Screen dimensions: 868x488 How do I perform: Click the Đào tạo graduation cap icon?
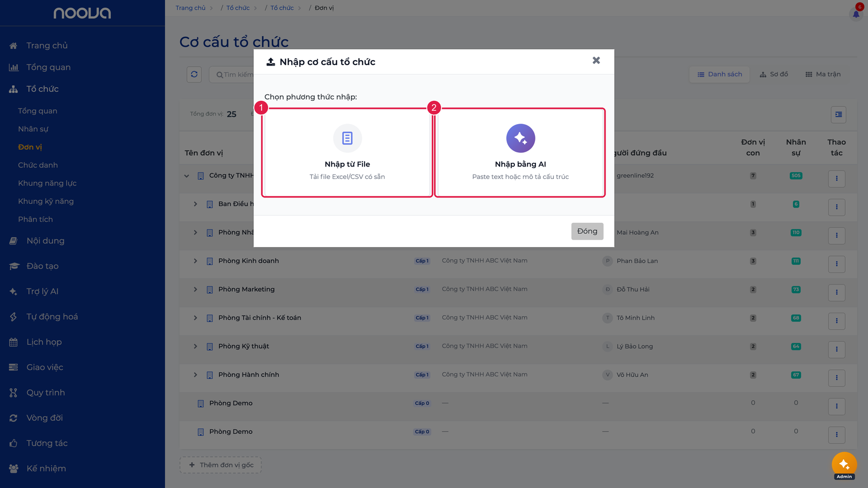tap(14, 266)
